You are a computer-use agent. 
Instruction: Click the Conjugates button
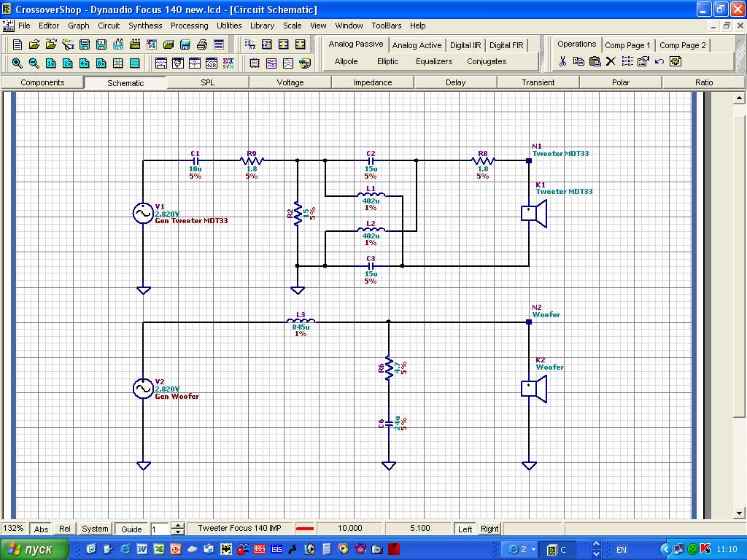487,61
